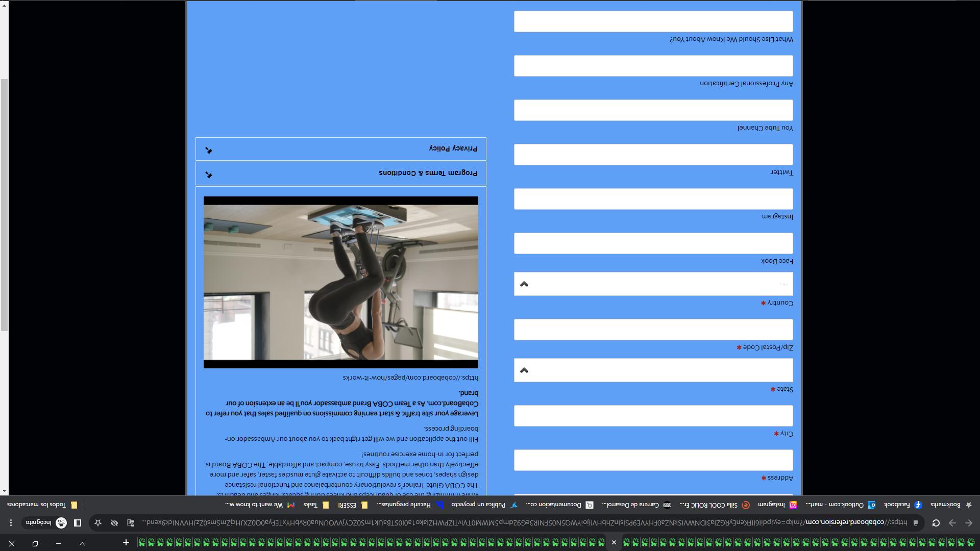Open the Chrome three-dot menu
Image resolution: width=980 pixels, height=551 pixels.
click(x=11, y=523)
